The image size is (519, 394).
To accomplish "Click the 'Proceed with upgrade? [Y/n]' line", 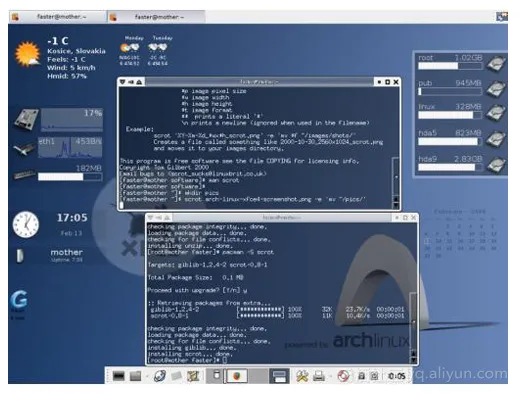I will pyautogui.click(x=197, y=290).
